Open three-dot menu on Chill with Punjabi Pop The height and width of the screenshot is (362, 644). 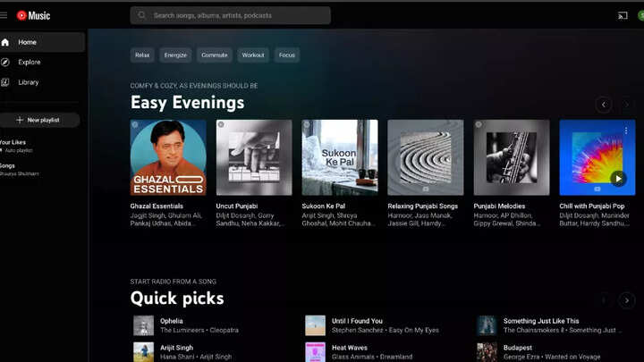[x=626, y=130]
